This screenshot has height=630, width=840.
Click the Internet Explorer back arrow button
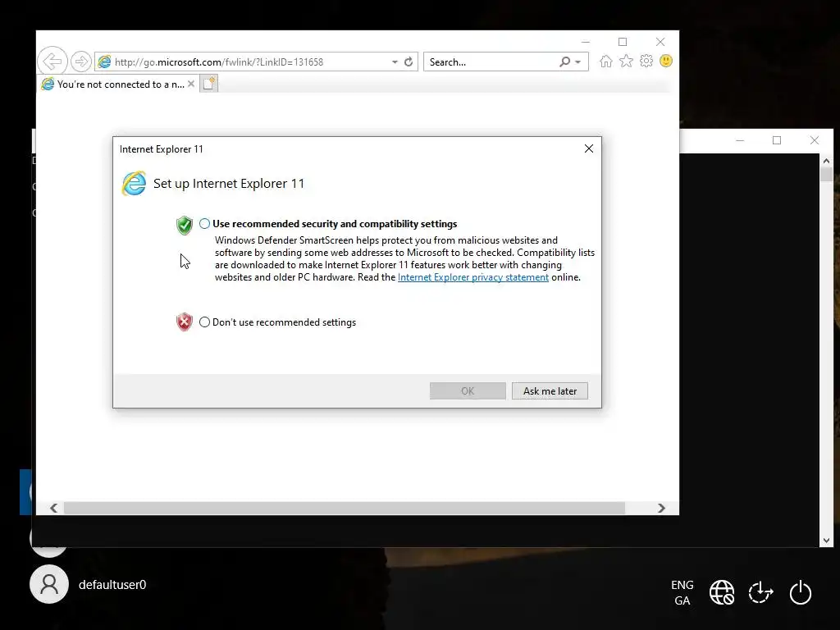(52, 61)
